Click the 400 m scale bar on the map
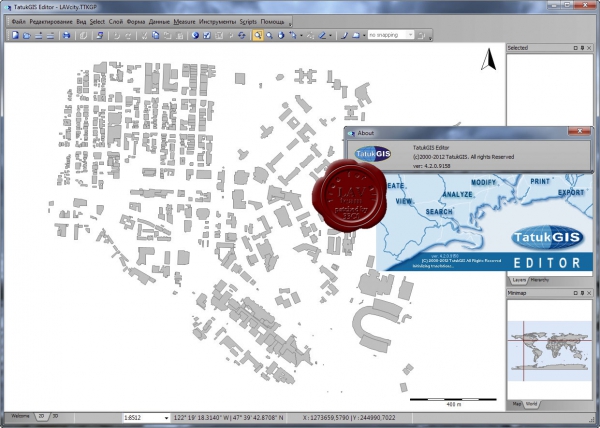This screenshot has height=428, width=600. (453, 402)
